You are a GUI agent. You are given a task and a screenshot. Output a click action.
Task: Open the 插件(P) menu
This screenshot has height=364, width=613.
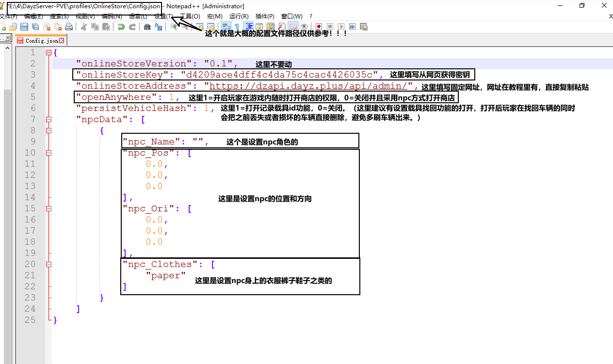(265, 16)
